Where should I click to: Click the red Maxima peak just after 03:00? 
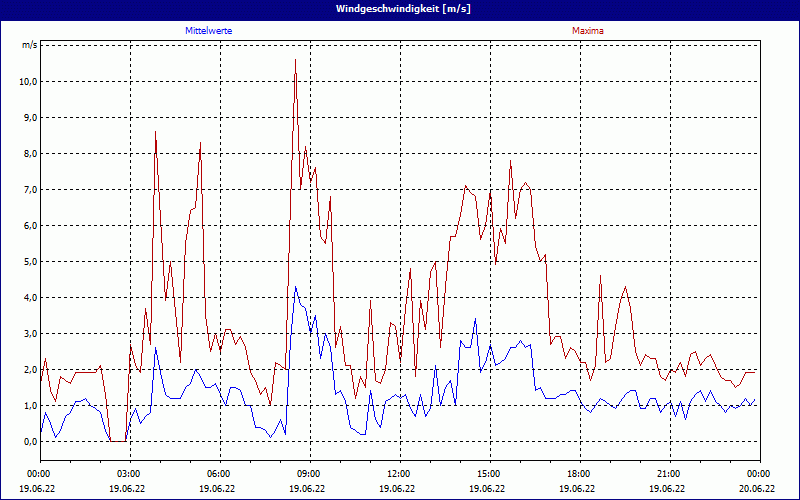pyautogui.click(x=156, y=133)
